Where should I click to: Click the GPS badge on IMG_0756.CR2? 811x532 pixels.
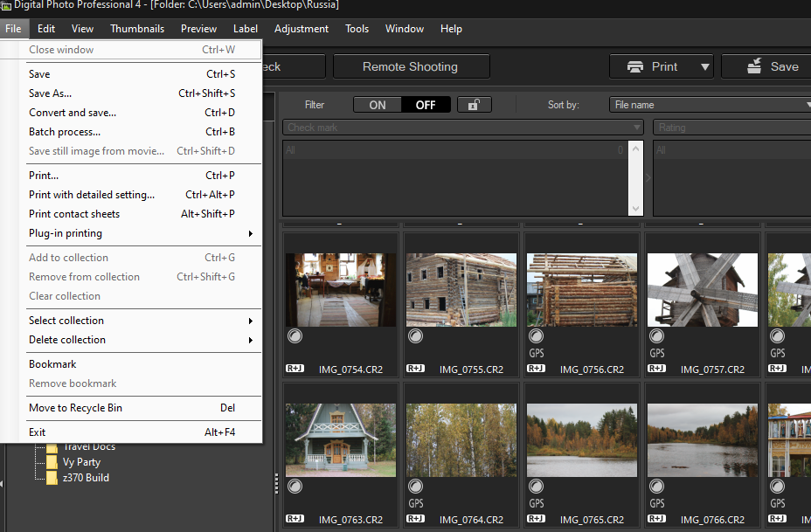point(537,354)
